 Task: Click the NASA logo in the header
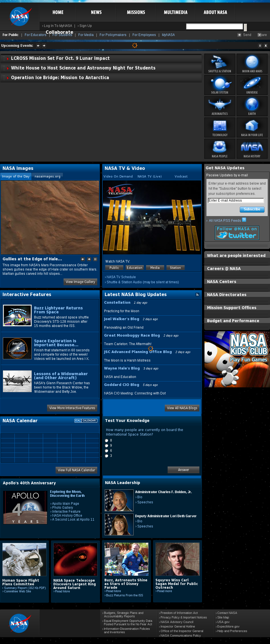[x=20, y=16]
